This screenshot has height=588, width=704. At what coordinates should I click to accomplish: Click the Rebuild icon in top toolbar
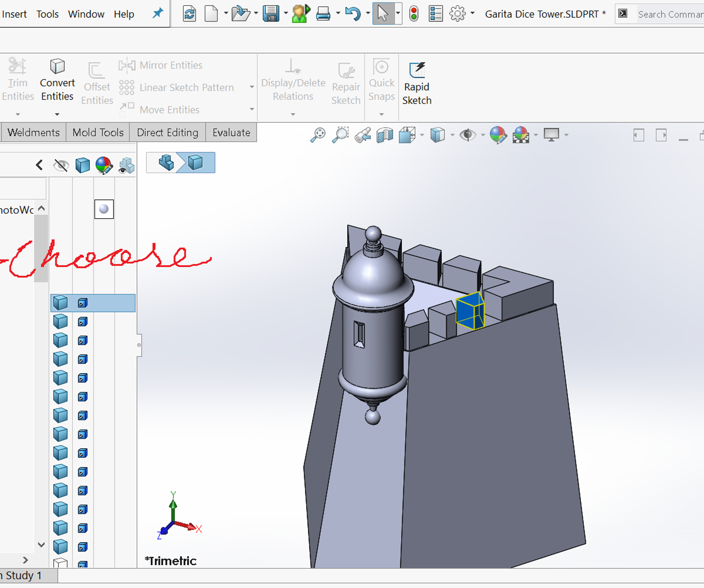click(189, 14)
